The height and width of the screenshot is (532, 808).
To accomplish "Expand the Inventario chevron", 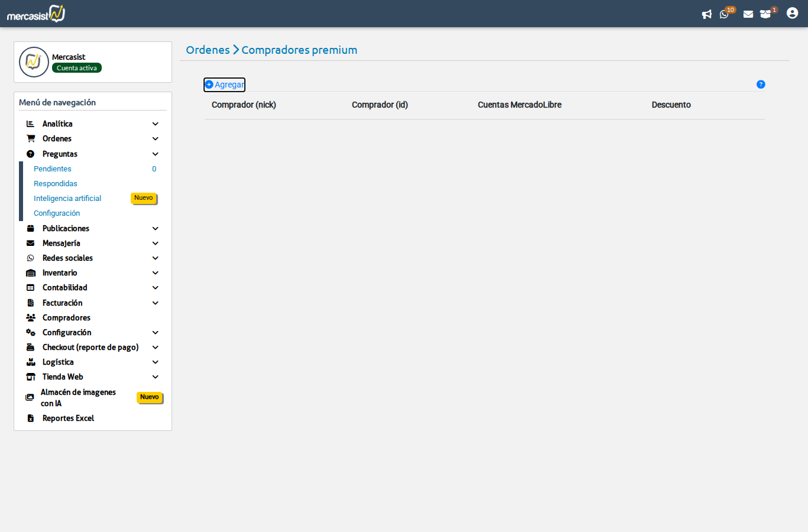I will pyautogui.click(x=155, y=273).
